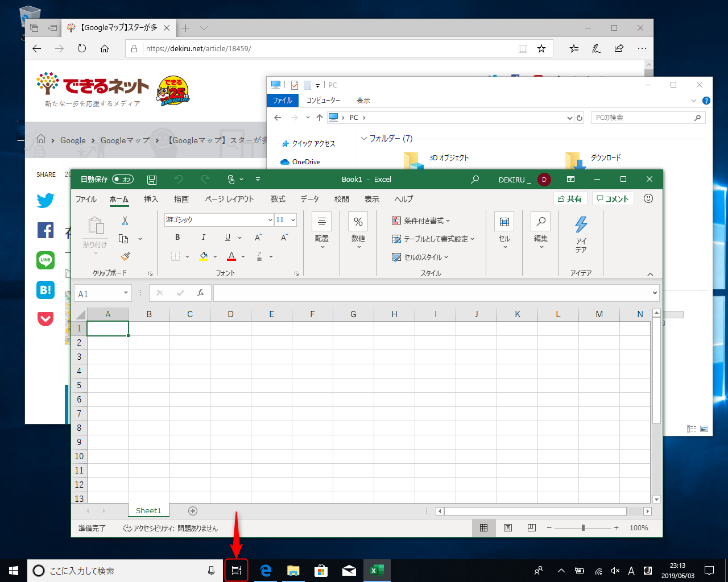728x582 pixels.
Task: Click the Cut scissors icon
Action: 125,221
